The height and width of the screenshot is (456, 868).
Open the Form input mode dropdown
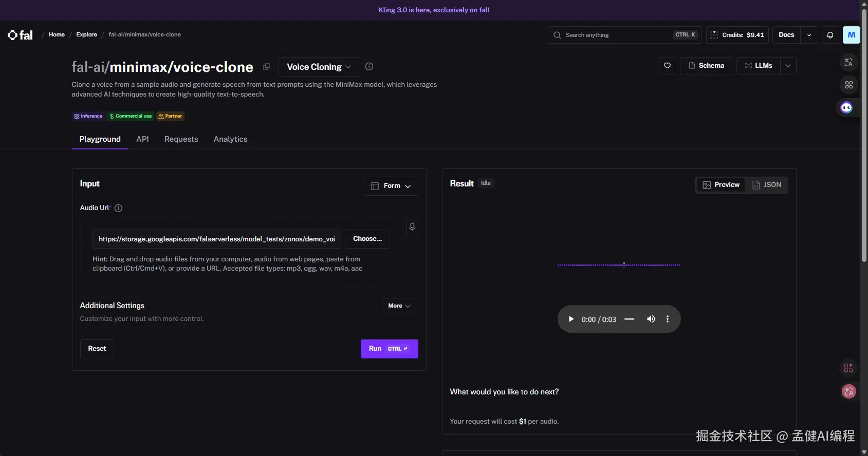[391, 186]
